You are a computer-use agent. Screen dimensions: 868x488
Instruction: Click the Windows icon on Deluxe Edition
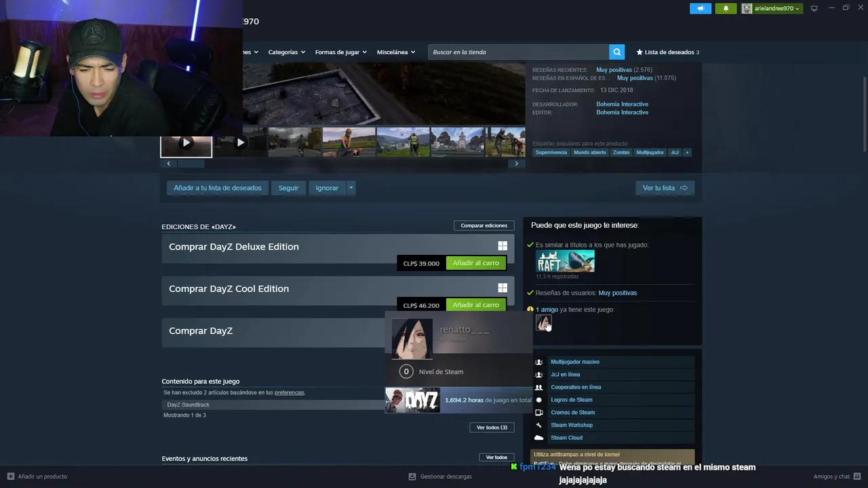[x=502, y=246]
